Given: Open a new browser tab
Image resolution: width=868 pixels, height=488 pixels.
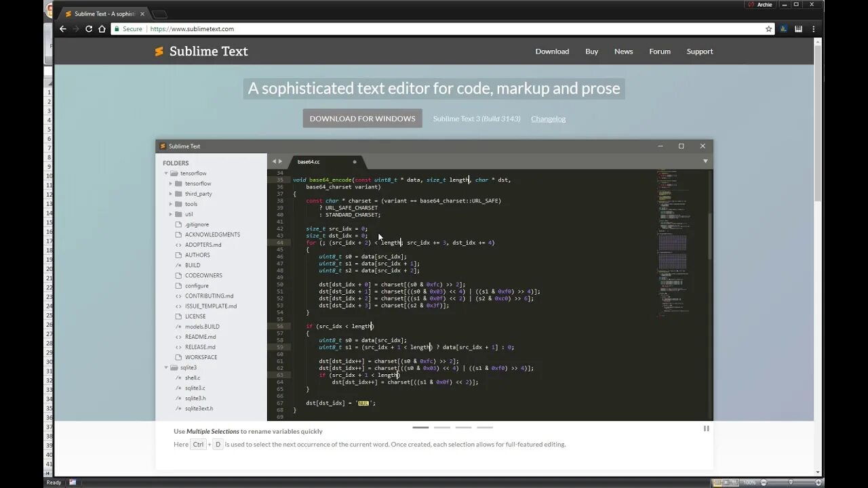Looking at the screenshot, I should [x=159, y=14].
